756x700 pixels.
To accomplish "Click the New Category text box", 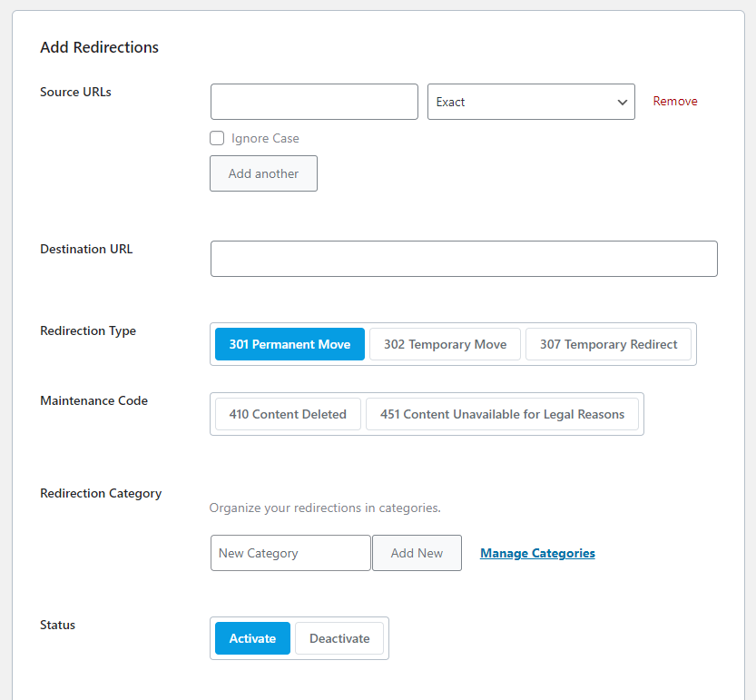I will [x=290, y=553].
